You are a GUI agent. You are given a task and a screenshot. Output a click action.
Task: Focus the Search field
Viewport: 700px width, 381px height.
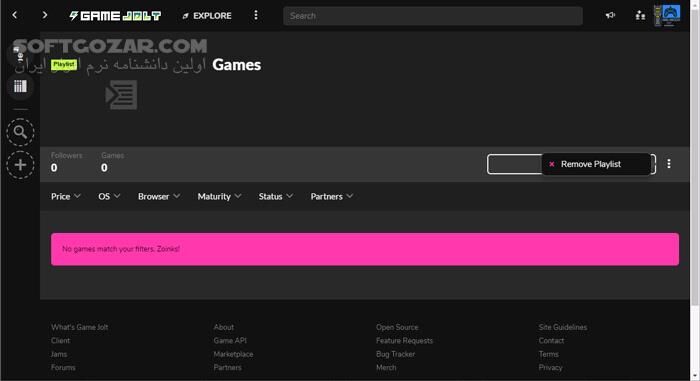(x=433, y=16)
